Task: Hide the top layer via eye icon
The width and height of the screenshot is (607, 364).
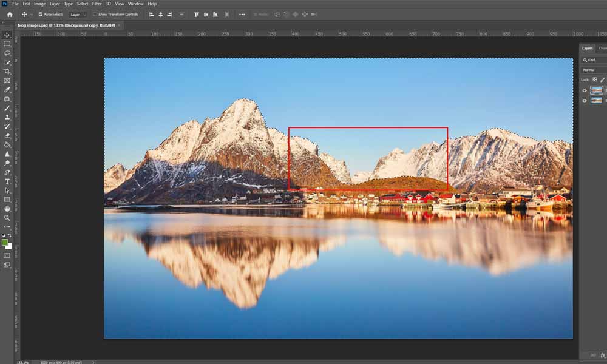Action: pos(585,90)
